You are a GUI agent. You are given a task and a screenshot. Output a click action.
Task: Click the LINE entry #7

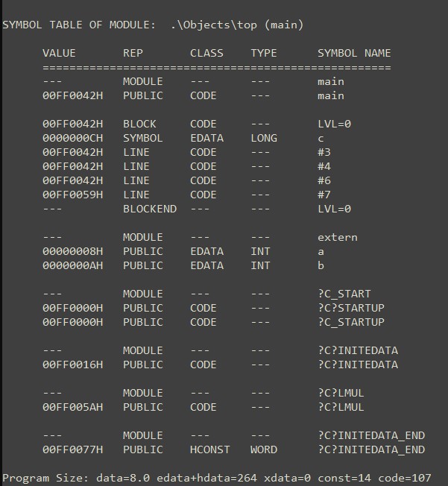point(324,195)
